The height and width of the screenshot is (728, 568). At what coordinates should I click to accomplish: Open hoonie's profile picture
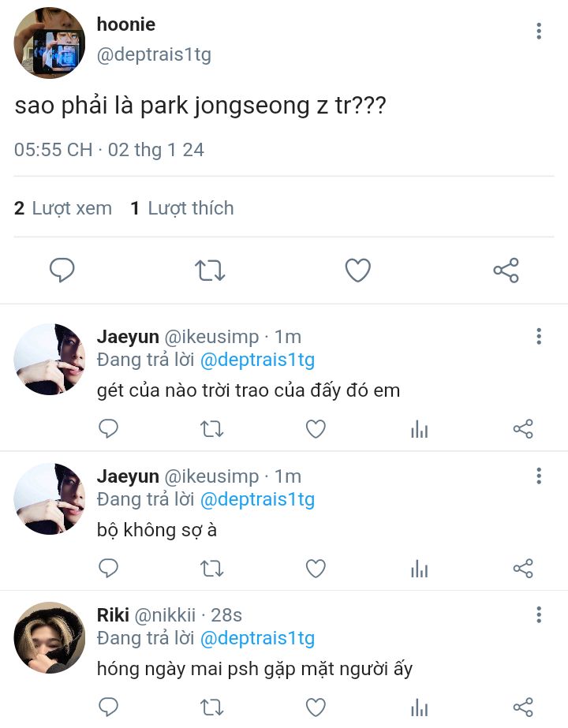click(50, 43)
